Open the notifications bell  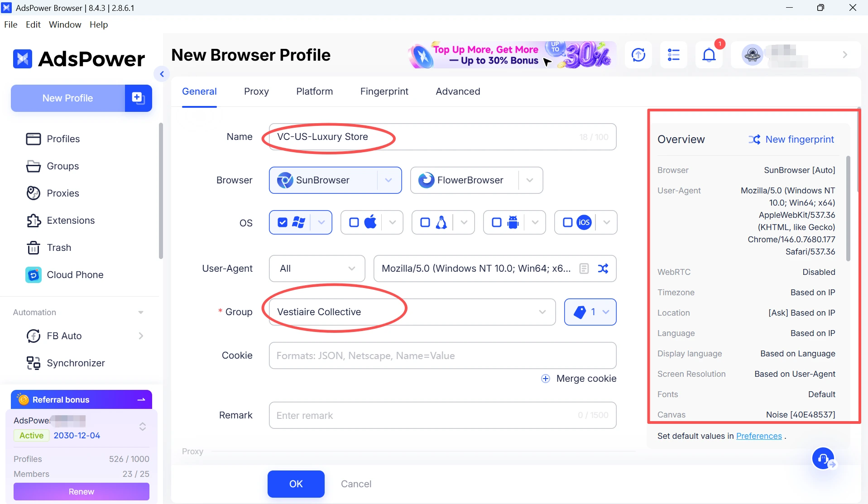(709, 55)
